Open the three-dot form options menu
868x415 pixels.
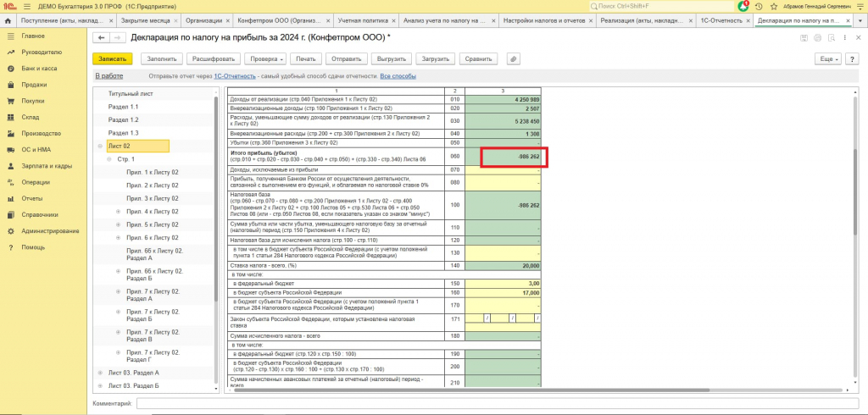coord(845,37)
